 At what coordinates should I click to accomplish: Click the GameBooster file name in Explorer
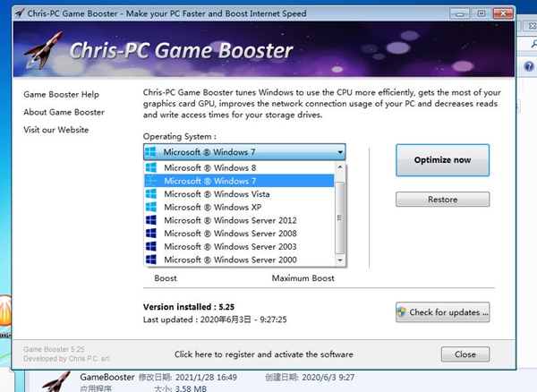coord(107,378)
